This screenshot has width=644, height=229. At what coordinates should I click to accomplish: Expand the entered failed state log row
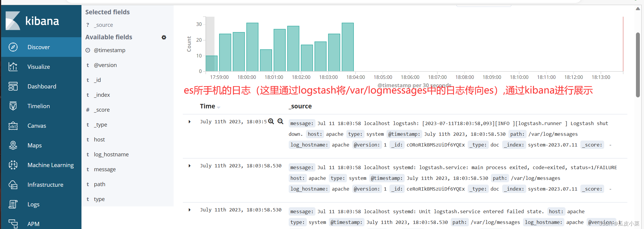coord(189,210)
